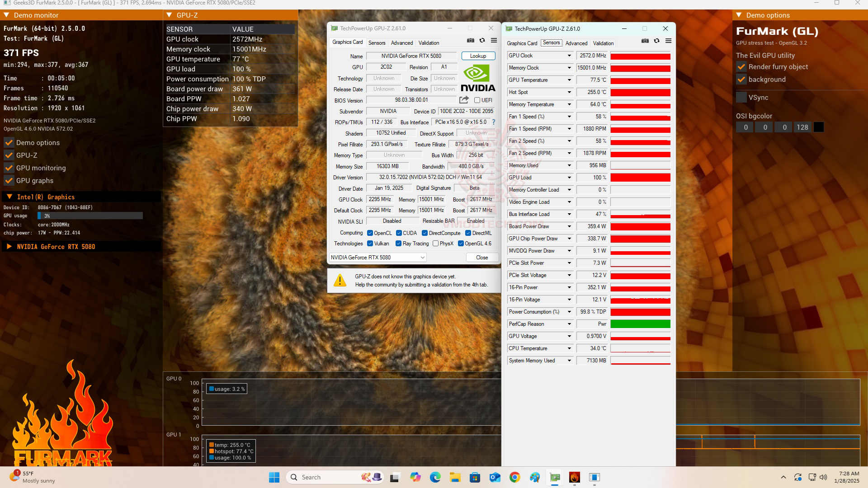The image size is (868, 488).
Task: Open the hamburger menu icon in GPU-Z Sensors window
Action: click(x=668, y=41)
